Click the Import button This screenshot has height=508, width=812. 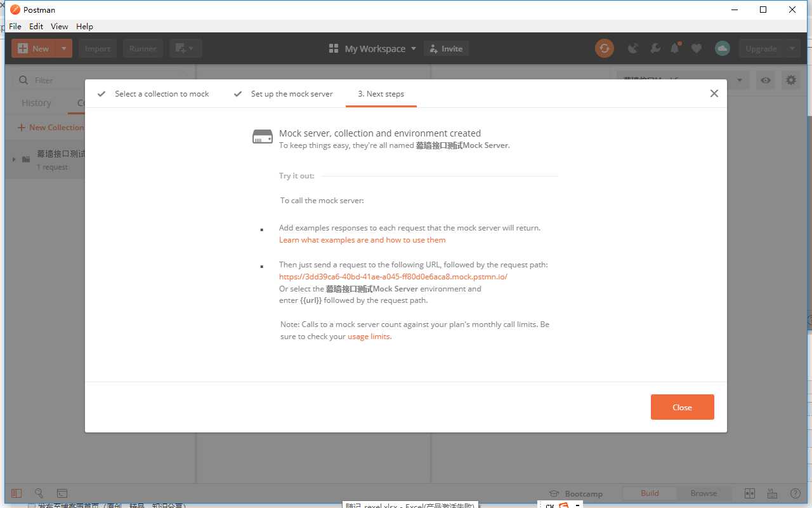98,48
